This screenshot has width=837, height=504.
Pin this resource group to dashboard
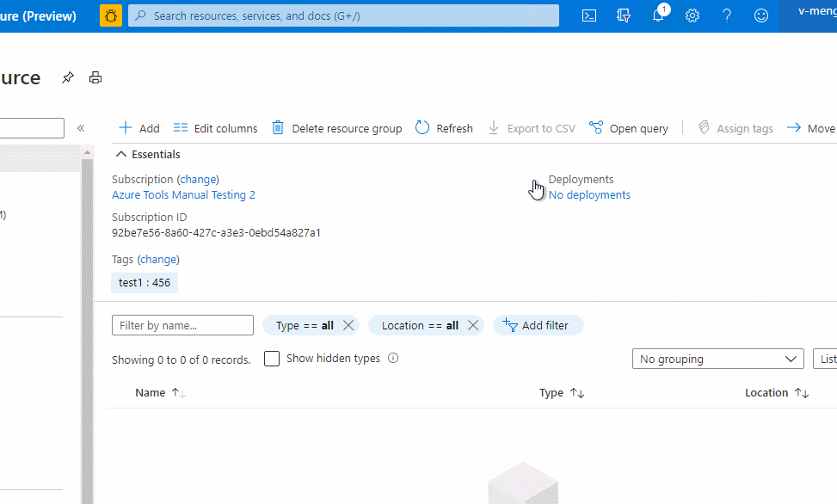(x=67, y=77)
